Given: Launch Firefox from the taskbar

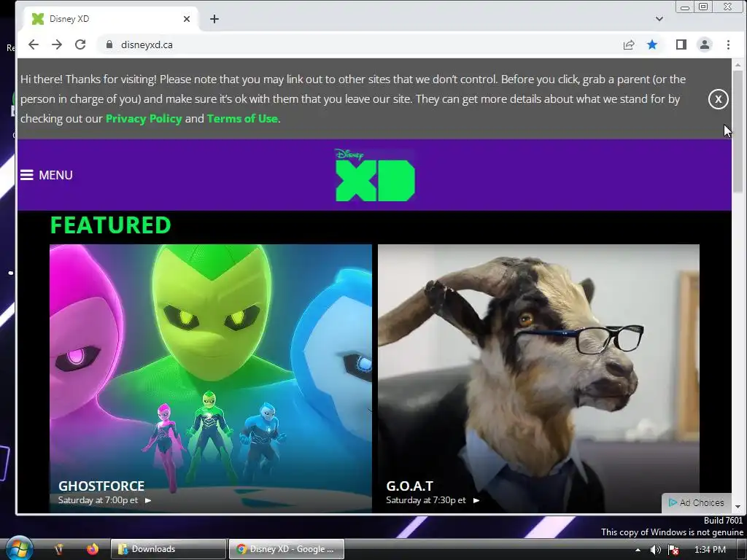Looking at the screenshot, I should click(x=93, y=549).
